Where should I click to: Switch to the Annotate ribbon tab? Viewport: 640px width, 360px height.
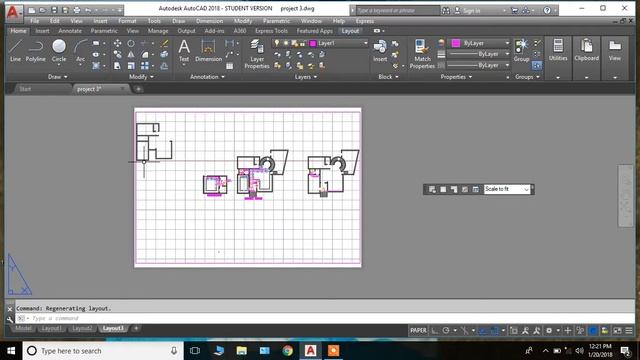point(70,31)
